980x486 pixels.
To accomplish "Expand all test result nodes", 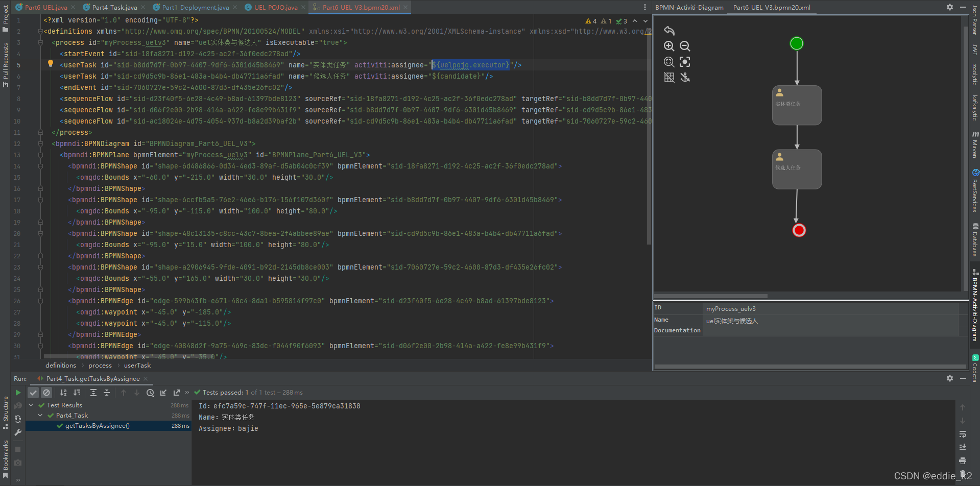I will [93, 393].
